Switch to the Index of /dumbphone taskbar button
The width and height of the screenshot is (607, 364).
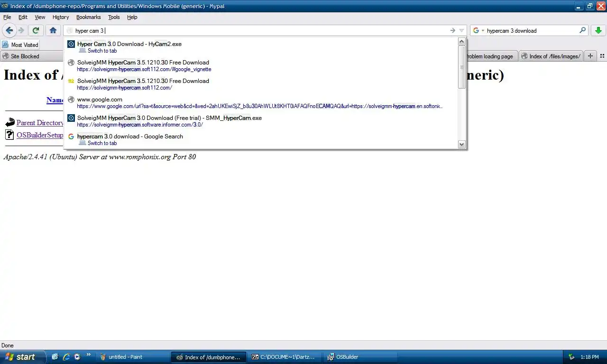209,357
